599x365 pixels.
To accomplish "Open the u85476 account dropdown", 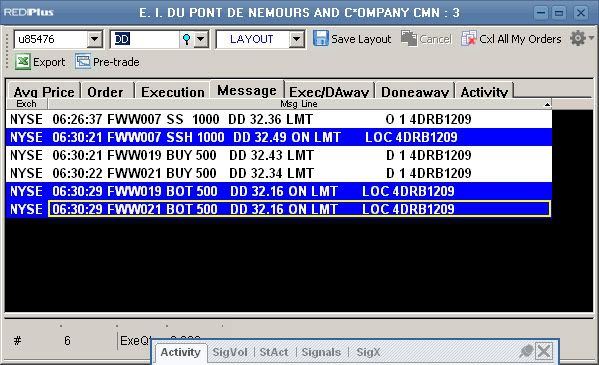I will click(x=94, y=39).
